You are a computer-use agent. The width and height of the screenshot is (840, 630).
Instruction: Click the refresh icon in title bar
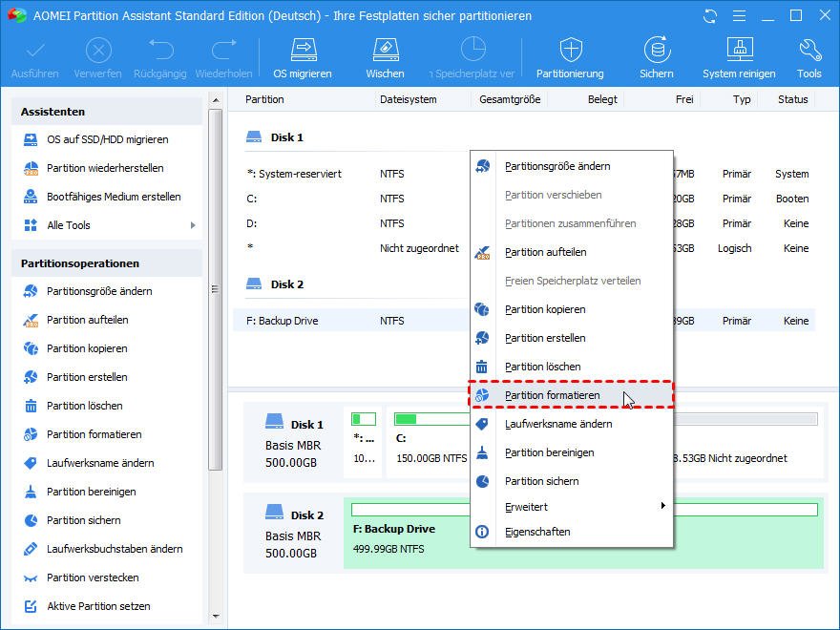pyautogui.click(x=710, y=16)
